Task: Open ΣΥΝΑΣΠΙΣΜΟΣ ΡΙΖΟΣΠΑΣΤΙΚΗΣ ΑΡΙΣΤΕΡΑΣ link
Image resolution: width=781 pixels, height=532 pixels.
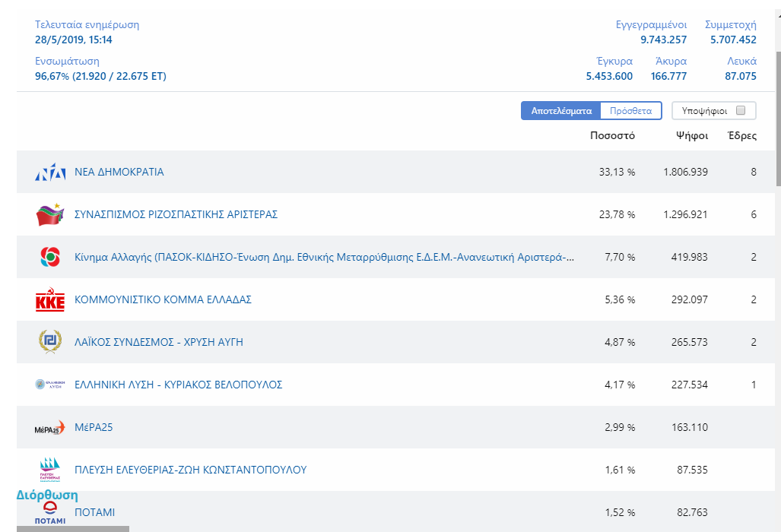Action: pyautogui.click(x=176, y=214)
